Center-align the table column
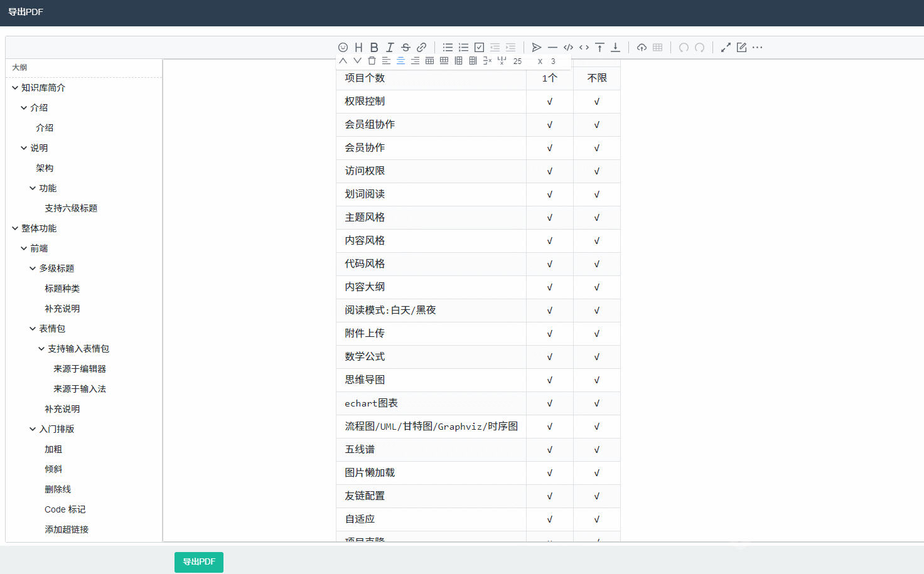 click(400, 61)
